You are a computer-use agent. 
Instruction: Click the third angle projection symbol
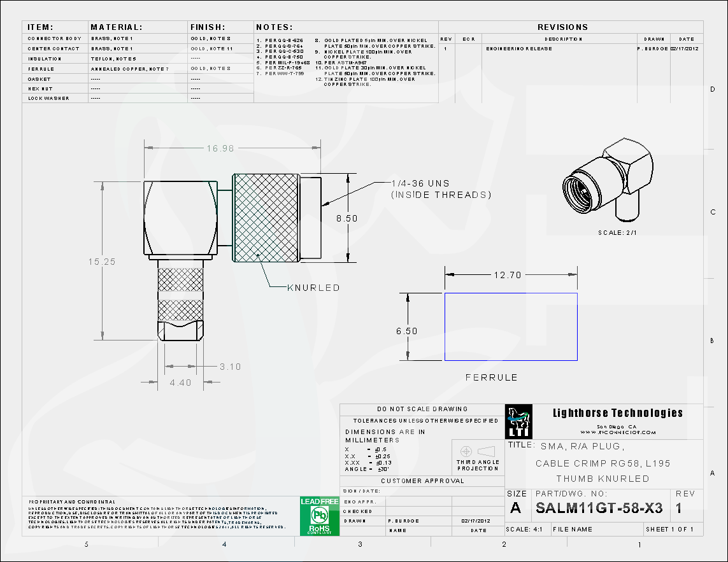click(x=478, y=451)
